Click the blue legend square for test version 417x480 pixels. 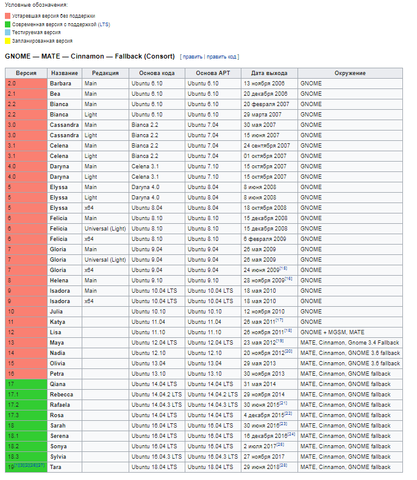click(x=7, y=32)
